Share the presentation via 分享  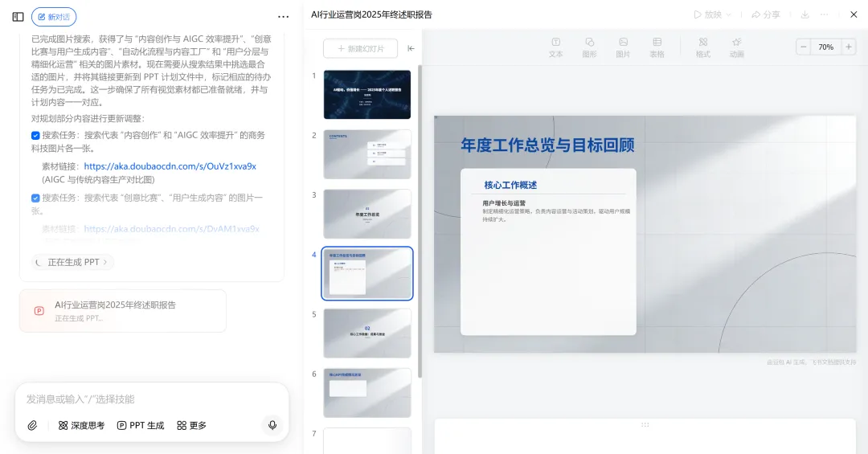tap(766, 15)
